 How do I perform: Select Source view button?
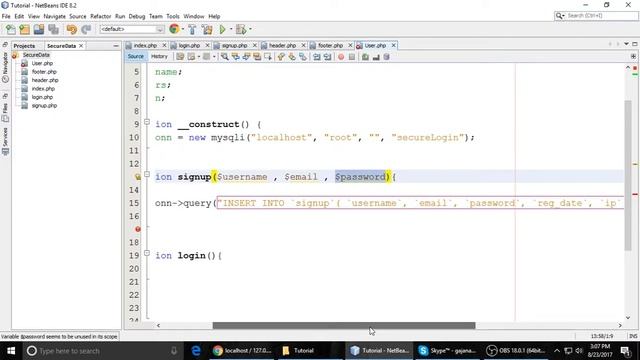[136, 56]
